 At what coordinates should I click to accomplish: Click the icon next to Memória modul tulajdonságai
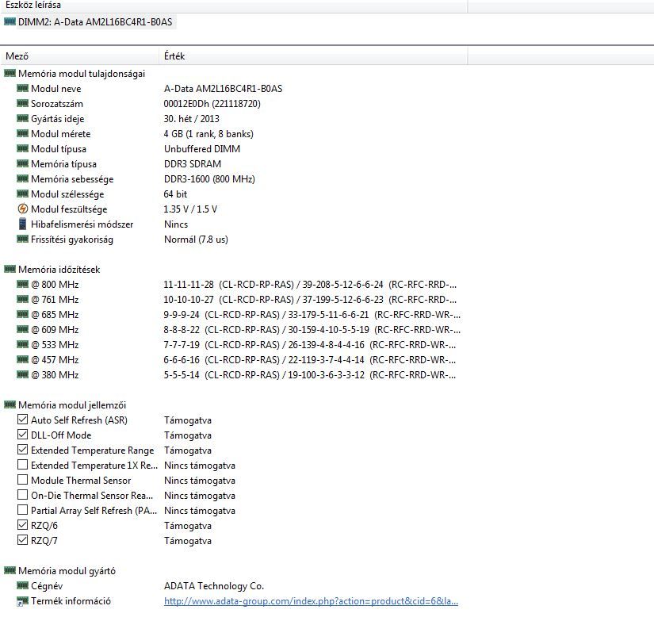10,74
